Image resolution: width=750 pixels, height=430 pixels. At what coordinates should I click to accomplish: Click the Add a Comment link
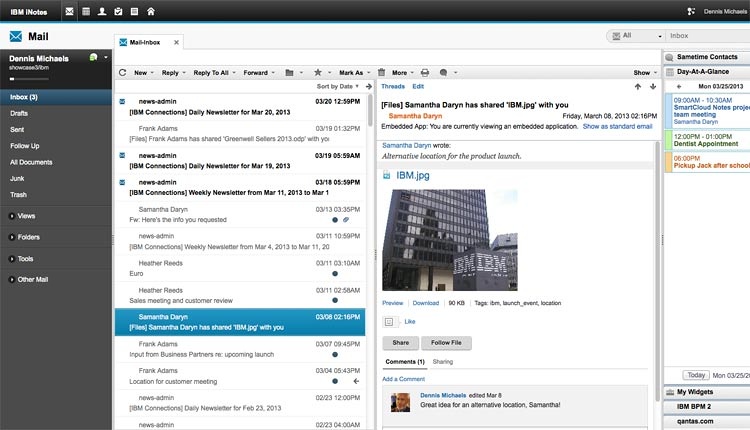[403, 379]
